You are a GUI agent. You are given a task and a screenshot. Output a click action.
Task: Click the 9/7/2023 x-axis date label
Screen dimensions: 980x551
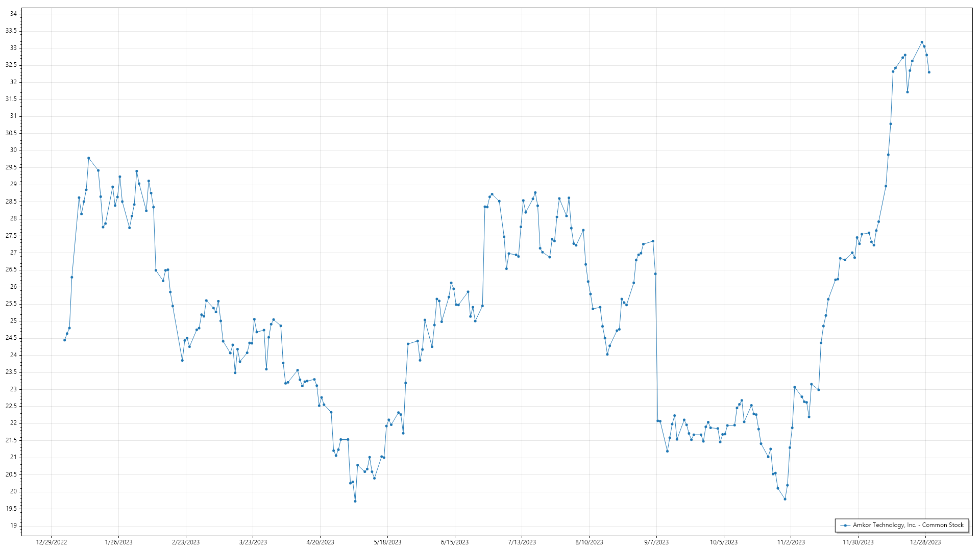(x=656, y=542)
